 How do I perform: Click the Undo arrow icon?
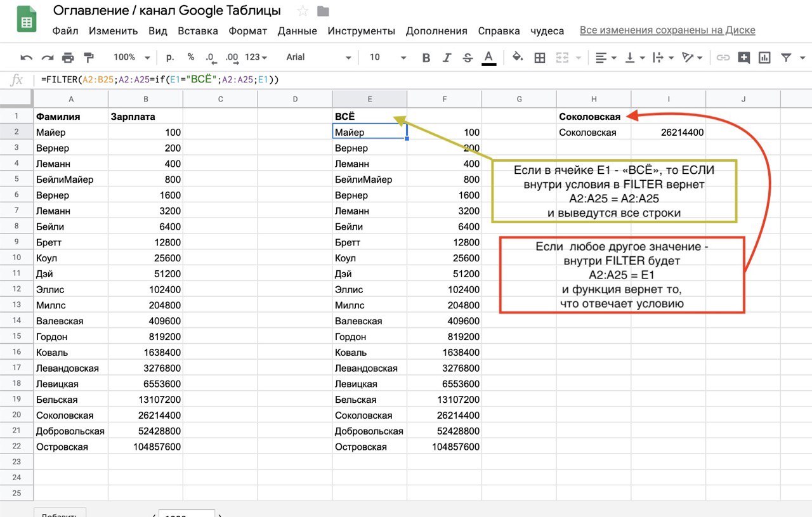pos(26,57)
